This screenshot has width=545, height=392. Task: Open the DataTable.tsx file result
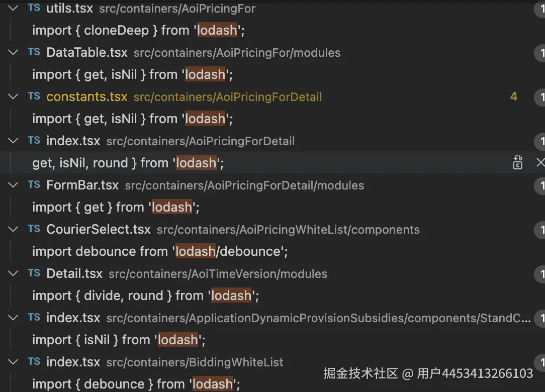[x=86, y=53]
